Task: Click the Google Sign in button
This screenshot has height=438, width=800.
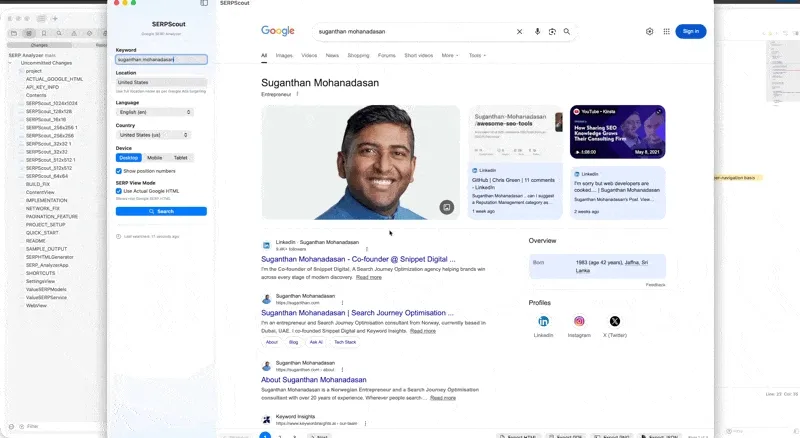Action: pyautogui.click(x=690, y=32)
